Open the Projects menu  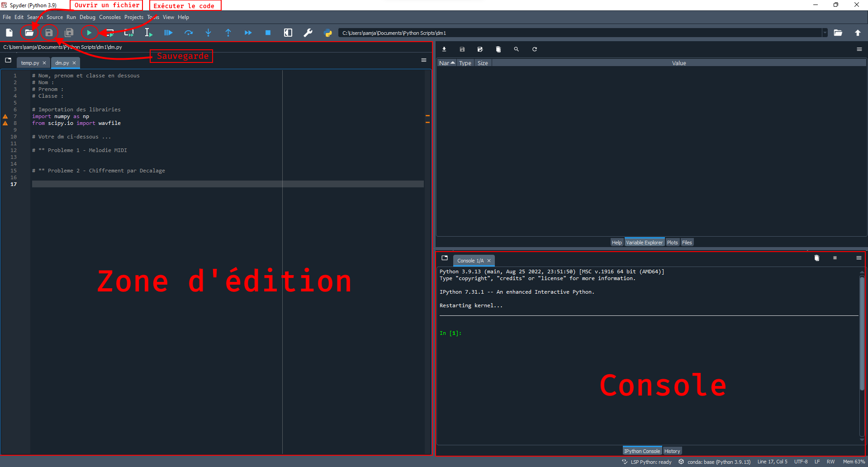click(x=134, y=17)
